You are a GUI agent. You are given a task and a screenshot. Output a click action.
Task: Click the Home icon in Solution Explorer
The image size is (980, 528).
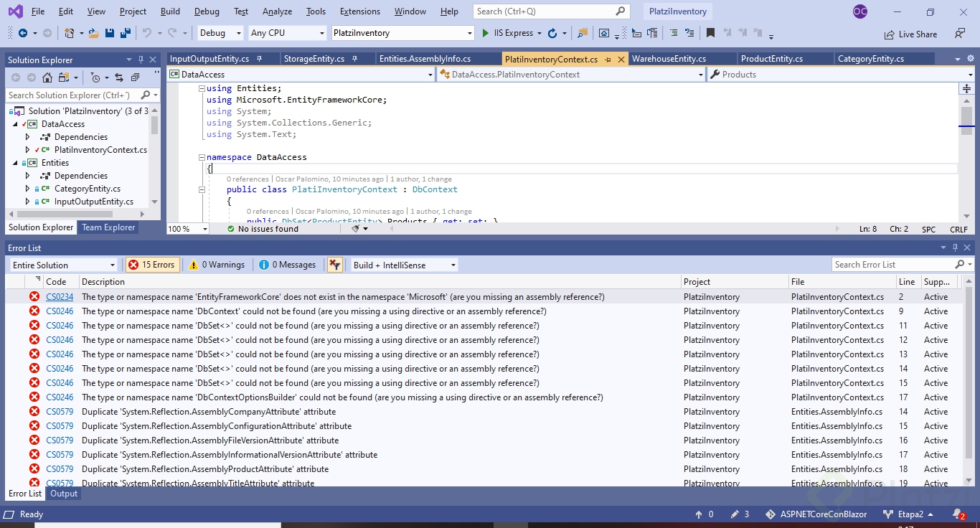[x=47, y=77]
